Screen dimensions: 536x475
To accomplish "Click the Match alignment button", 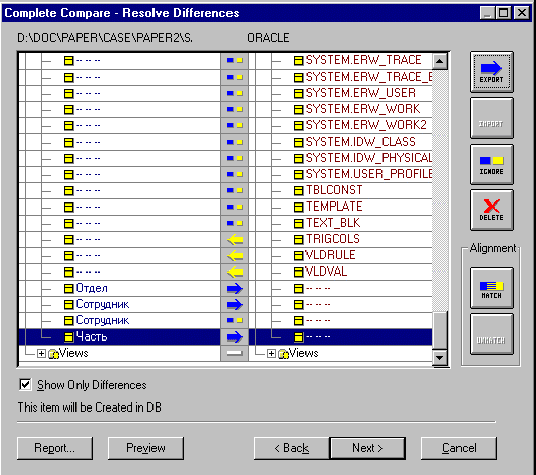I will pyautogui.click(x=492, y=288).
